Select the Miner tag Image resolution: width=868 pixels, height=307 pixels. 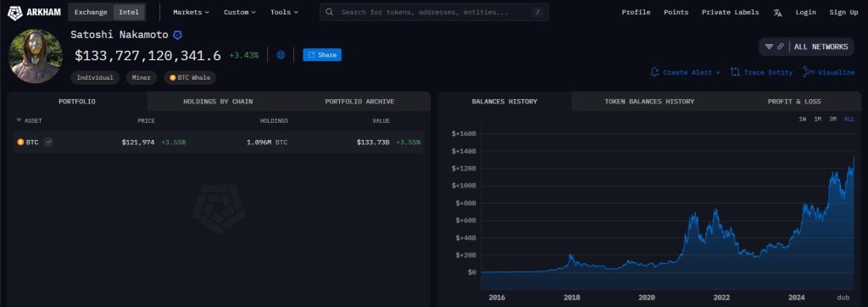(142, 77)
